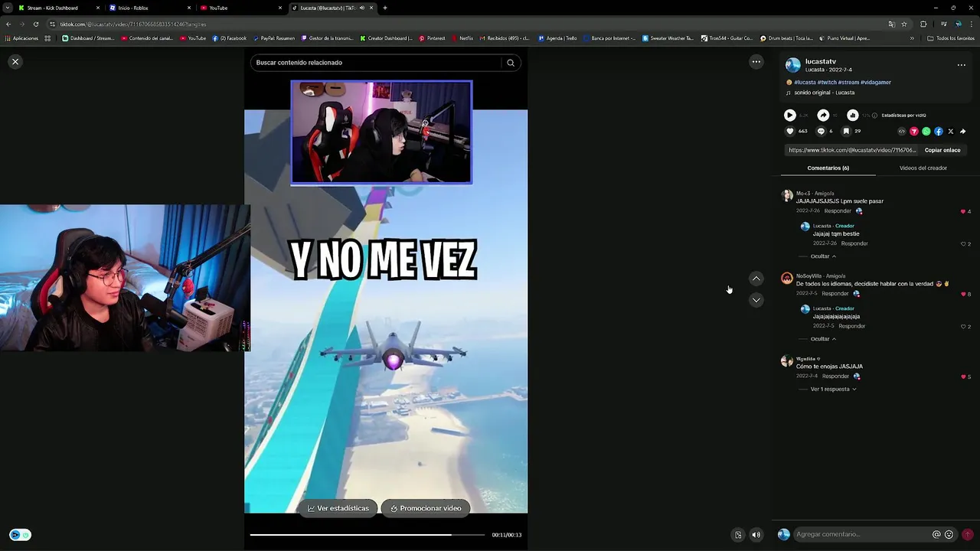The image size is (980, 551).
Task: Close the TikTok video viewer
Action: [x=15, y=61]
